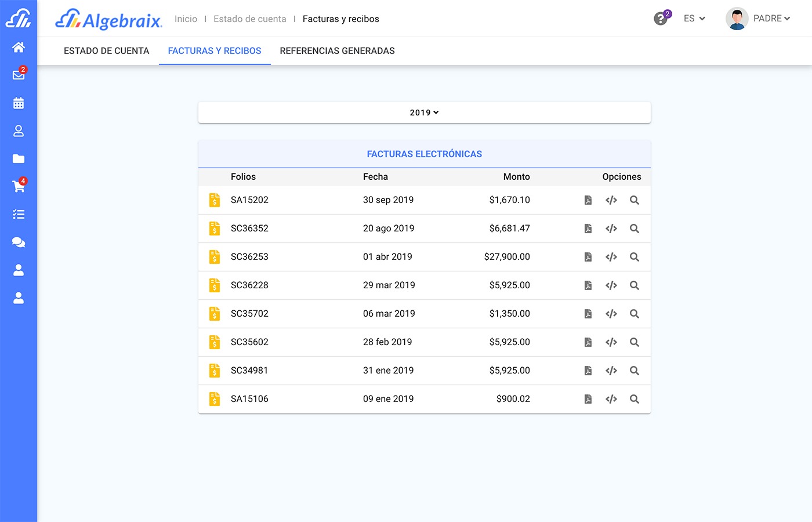Open the mail inbox with 2 notifications
The image size is (812, 522).
[x=19, y=75]
